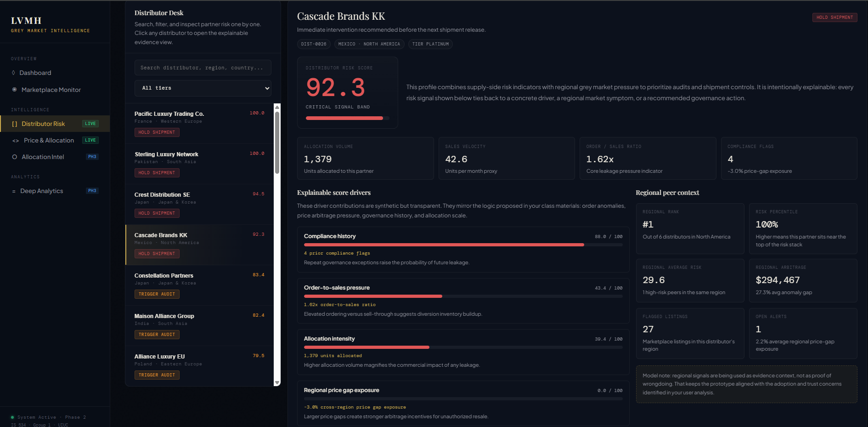Click the "Distributor Desk" panel heading
The image size is (868, 427).
[x=159, y=13]
